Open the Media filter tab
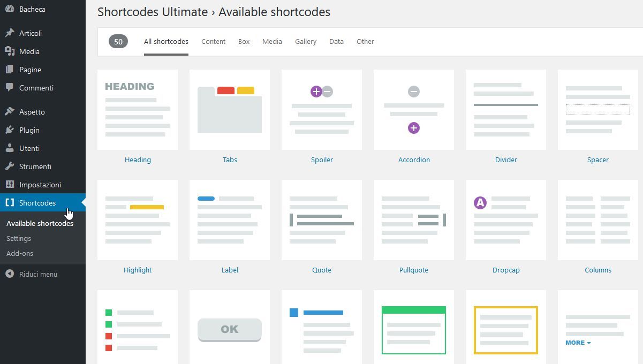Screen dimensions: 643x364 click(x=272, y=41)
